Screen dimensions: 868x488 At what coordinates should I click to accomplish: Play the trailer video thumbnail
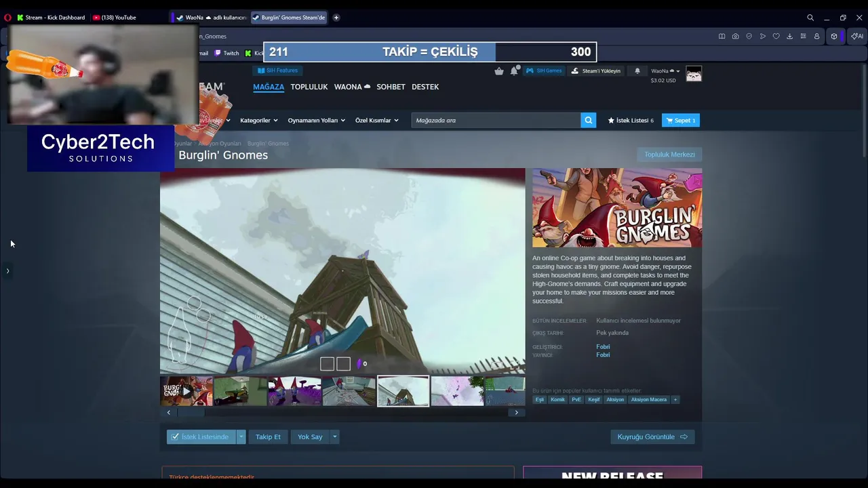point(186,391)
